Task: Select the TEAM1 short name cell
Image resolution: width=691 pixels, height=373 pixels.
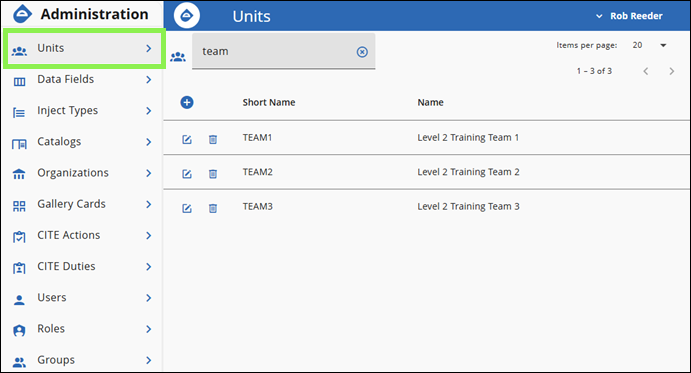Action: [257, 138]
